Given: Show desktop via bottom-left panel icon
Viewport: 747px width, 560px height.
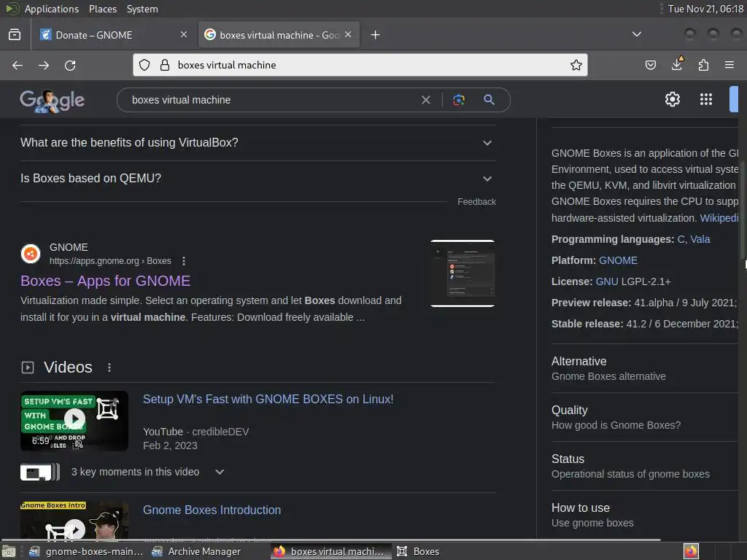Looking at the screenshot, I should click(x=9, y=551).
